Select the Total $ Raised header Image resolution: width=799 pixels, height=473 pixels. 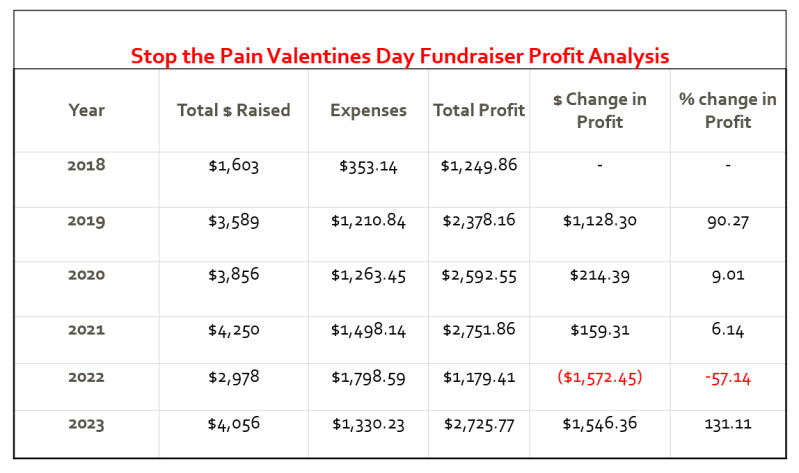(233, 110)
